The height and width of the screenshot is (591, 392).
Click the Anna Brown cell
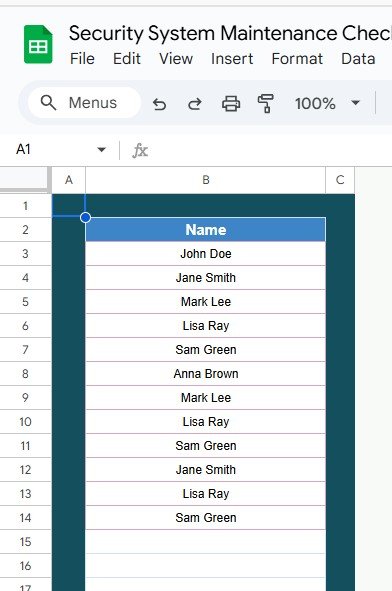click(205, 374)
